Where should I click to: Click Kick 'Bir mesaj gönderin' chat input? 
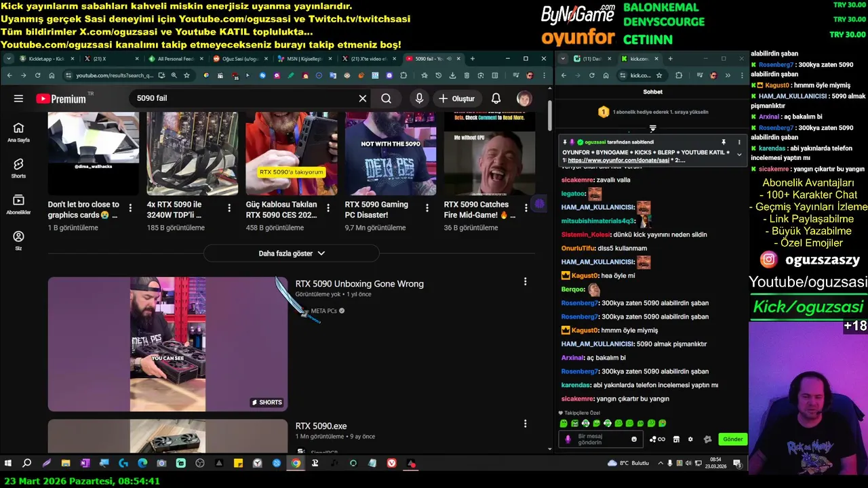600,439
